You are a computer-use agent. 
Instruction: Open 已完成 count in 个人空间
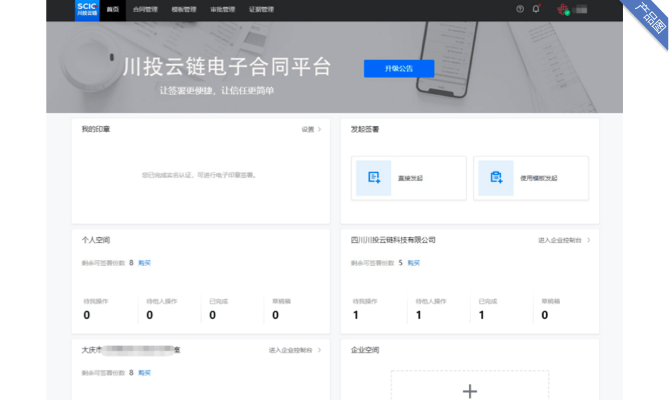[212, 315]
